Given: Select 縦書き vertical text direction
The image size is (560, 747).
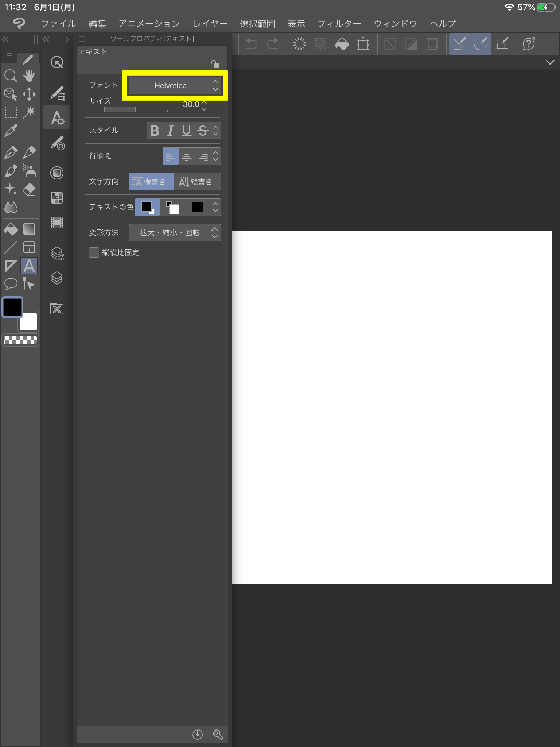Looking at the screenshot, I should (197, 182).
